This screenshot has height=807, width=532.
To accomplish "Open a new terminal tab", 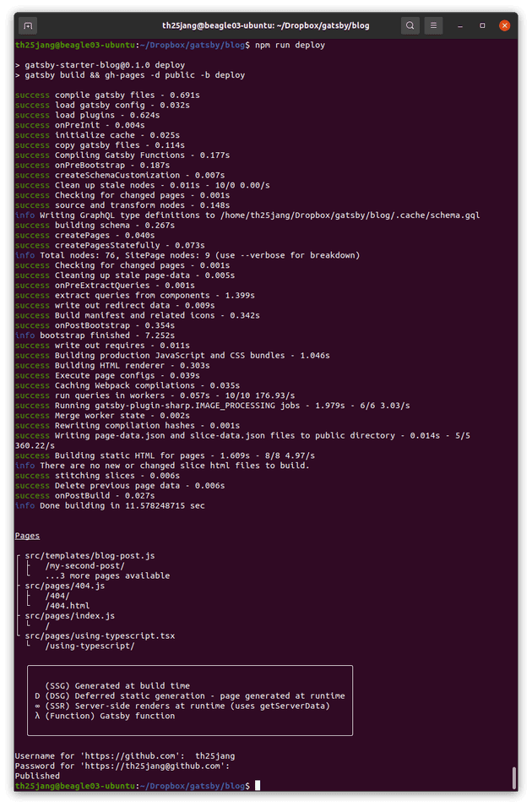I will [28, 25].
